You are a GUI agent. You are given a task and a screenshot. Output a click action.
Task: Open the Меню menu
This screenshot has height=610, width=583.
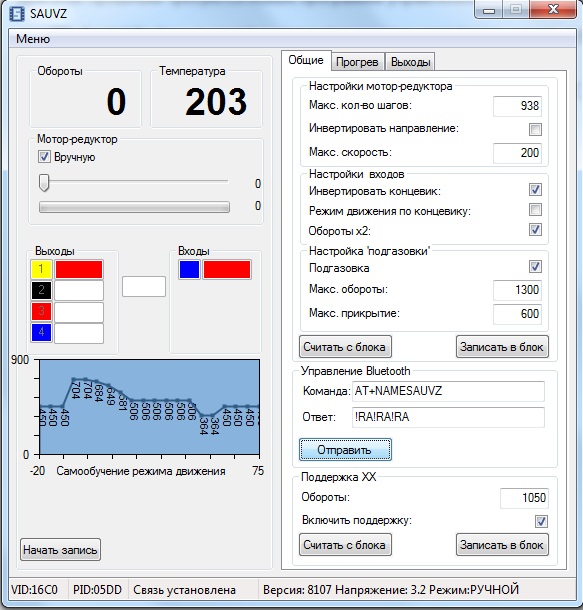(x=33, y=39)
